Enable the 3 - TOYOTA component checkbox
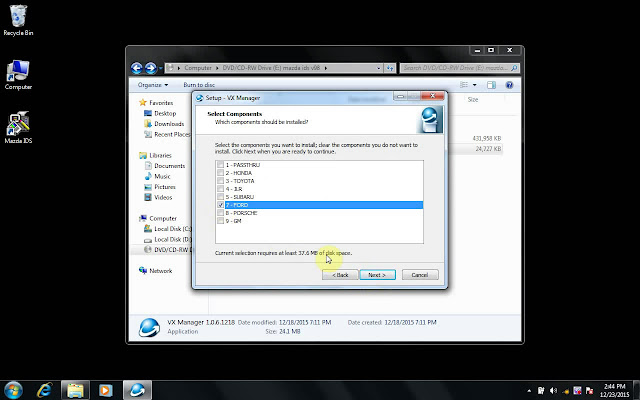This screenshot has width=640, height=400. pyautogui.click(x=220, y=180)
